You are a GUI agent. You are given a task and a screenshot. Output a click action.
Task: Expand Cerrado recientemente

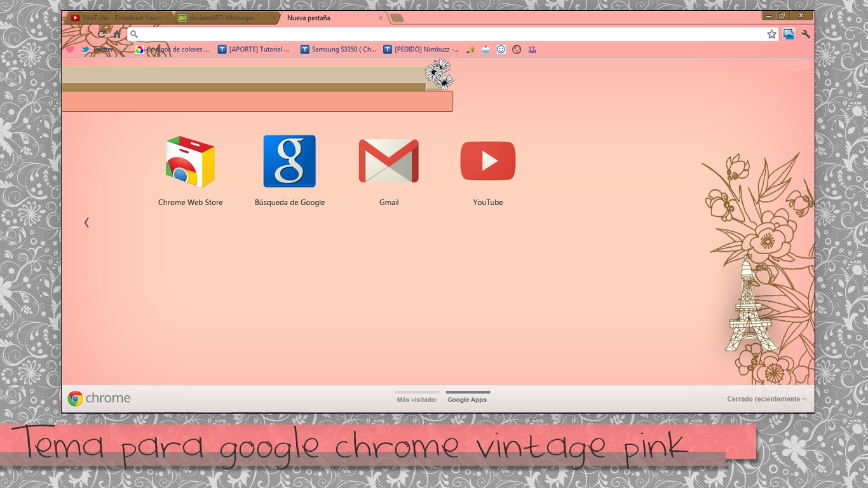(x=766, y=398)
